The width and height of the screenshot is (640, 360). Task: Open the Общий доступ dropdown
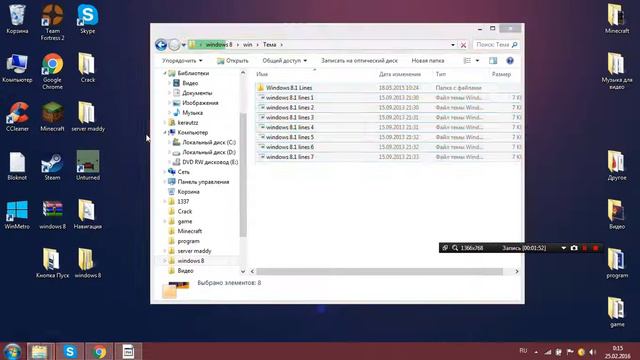point(284,60)
